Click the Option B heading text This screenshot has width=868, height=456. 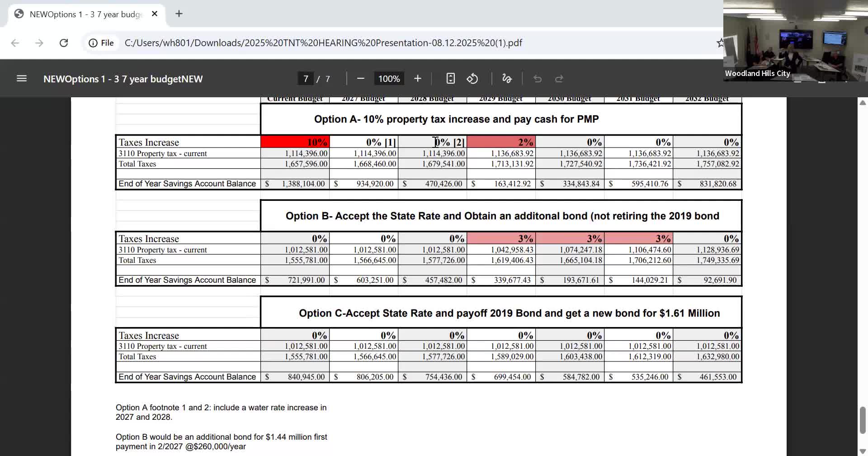(502, 216)
